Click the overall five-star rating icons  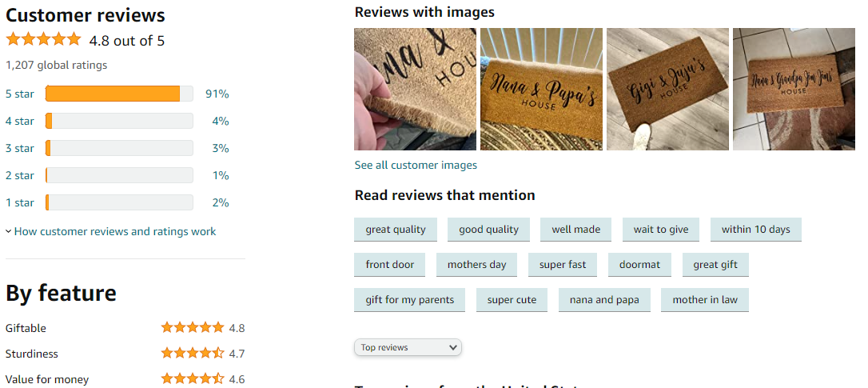[43, 39]
